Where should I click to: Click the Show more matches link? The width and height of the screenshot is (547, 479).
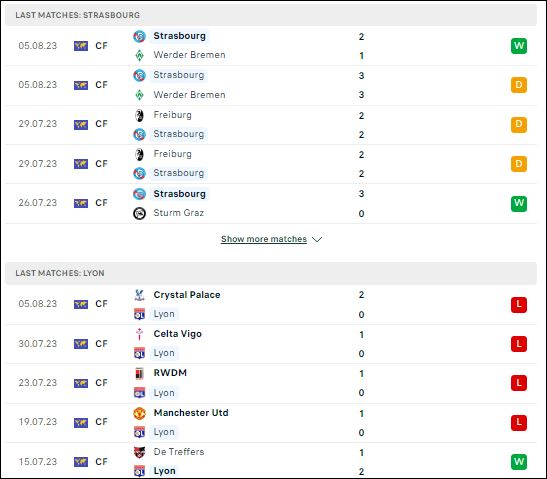(x=264, y=239)
